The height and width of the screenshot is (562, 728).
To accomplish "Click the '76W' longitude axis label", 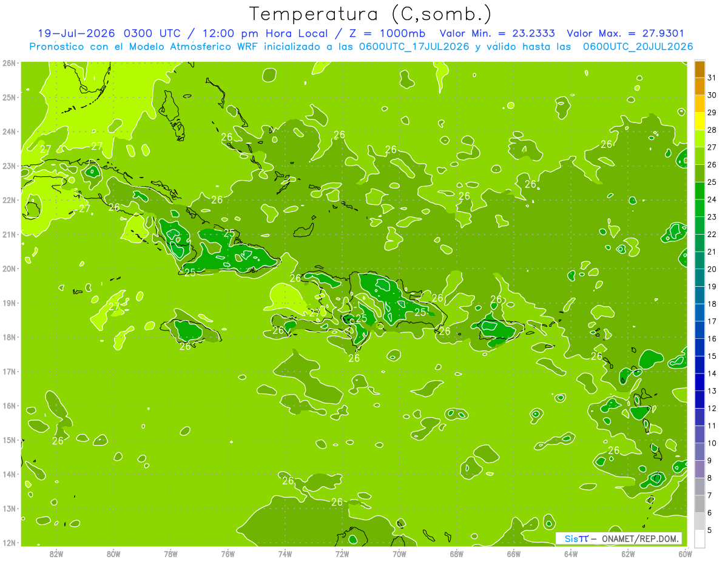I will tap(228, 554).
